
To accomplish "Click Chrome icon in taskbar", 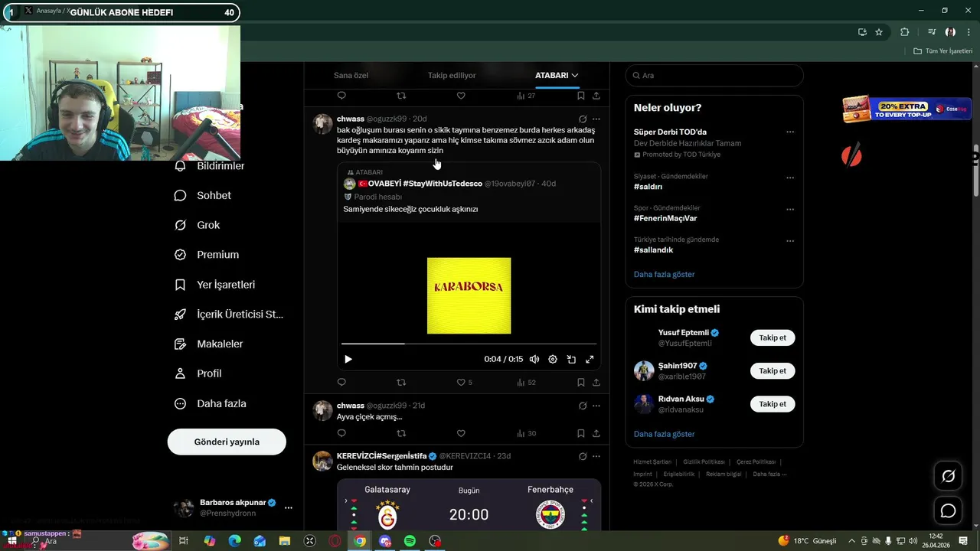I will tap(360, 541).
